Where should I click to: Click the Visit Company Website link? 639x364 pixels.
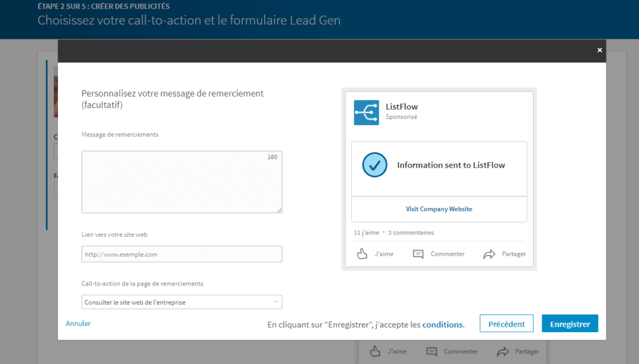439,209
